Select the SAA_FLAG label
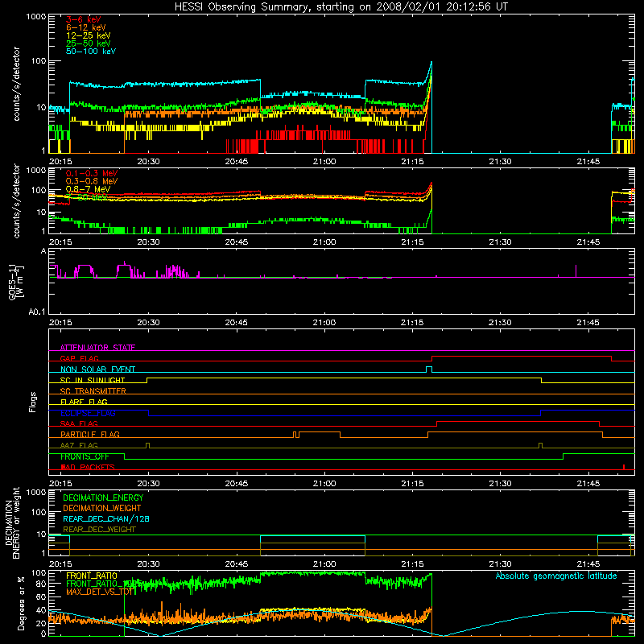The image size is (644, 644). click(x=79, y=423)
